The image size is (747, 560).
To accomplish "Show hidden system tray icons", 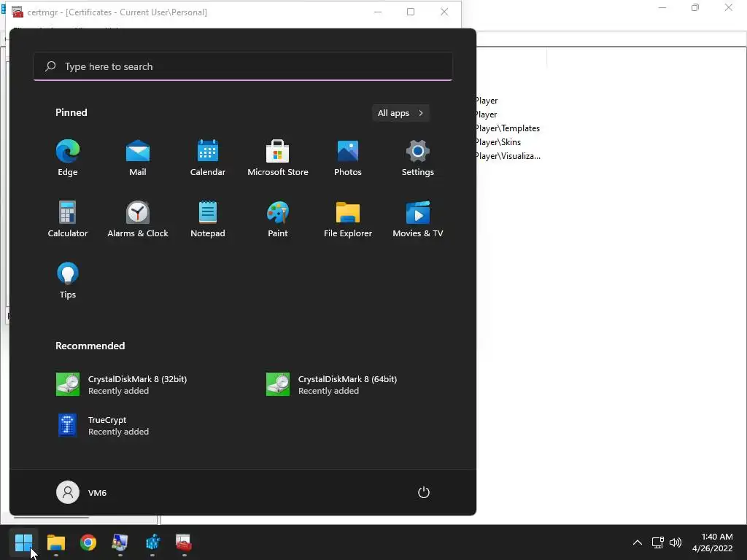I will [638, 542].
